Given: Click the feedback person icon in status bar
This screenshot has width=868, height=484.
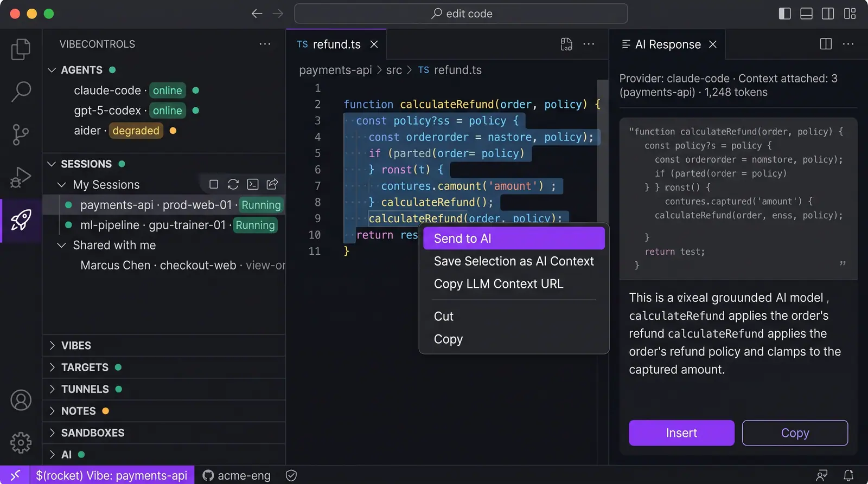Looking at the screenshot, I should [822, 475].
